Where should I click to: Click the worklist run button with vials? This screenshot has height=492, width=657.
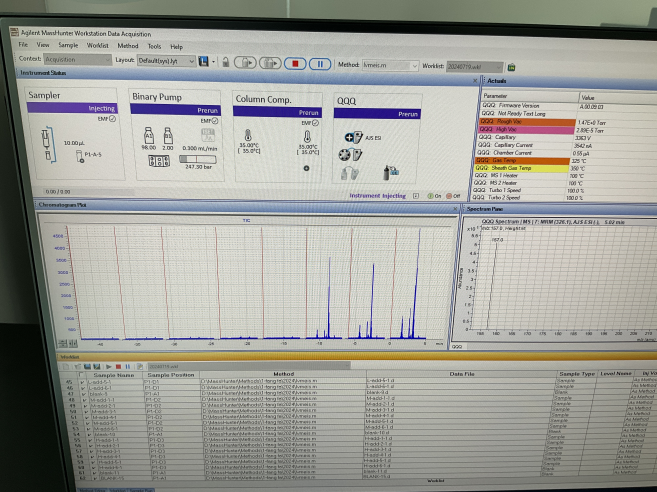tap(270, 63)
